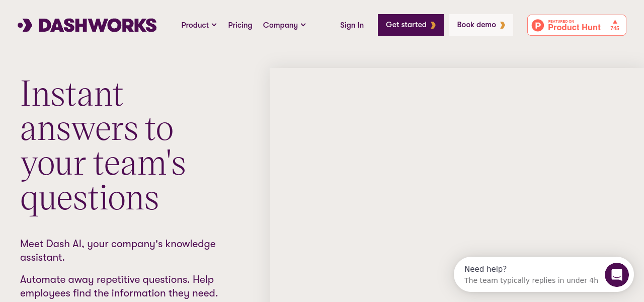Image resolution: width=644 pixels, height=302 pixels.
Task: Click the Sign In link
Action: click(352, 25)
